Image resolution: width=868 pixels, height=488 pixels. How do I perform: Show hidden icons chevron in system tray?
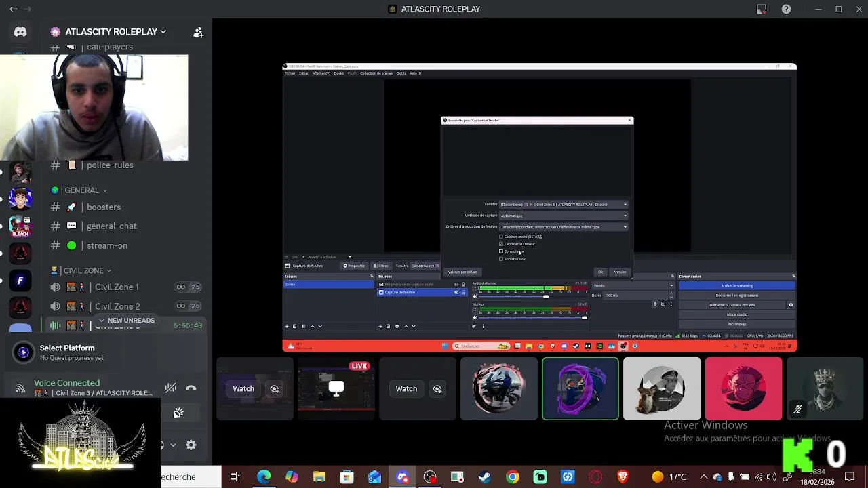(x=703, y=476)
